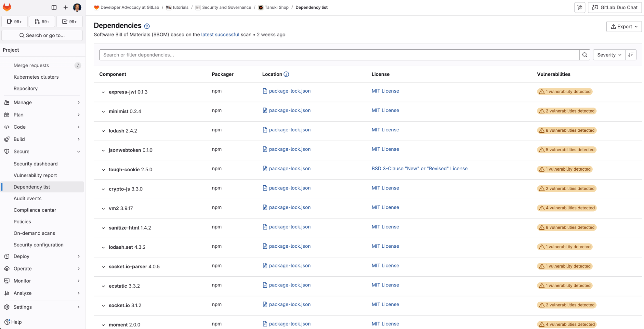Click sanitize-html 8 vulnerabilities badge

[567, 227]
